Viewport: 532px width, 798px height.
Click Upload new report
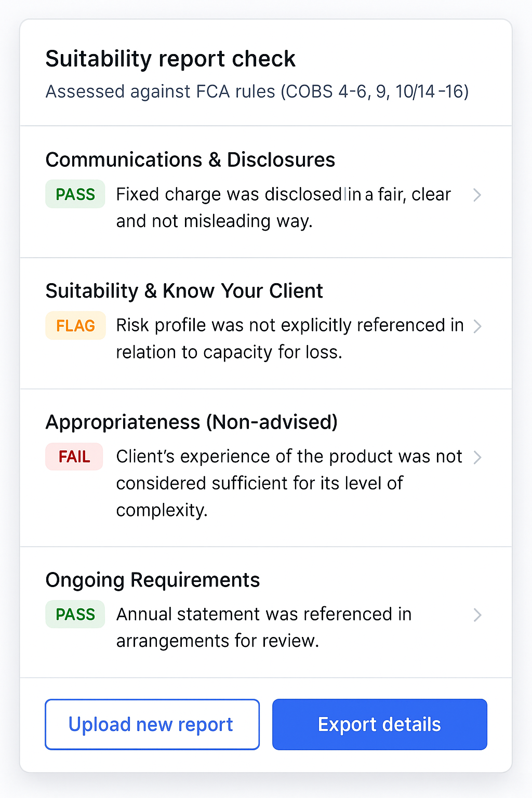coord(151,724)
